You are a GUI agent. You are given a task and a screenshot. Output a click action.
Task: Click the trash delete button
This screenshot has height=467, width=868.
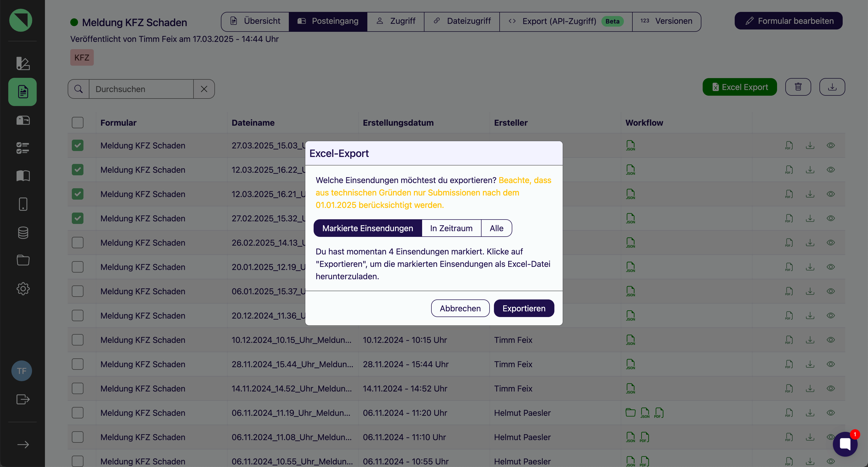(797, 87)
